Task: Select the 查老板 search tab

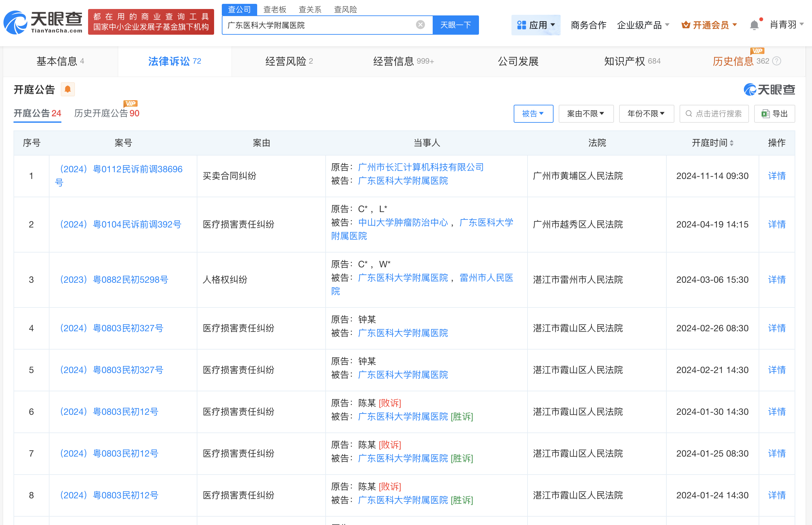Action: [x=275, y=10]
